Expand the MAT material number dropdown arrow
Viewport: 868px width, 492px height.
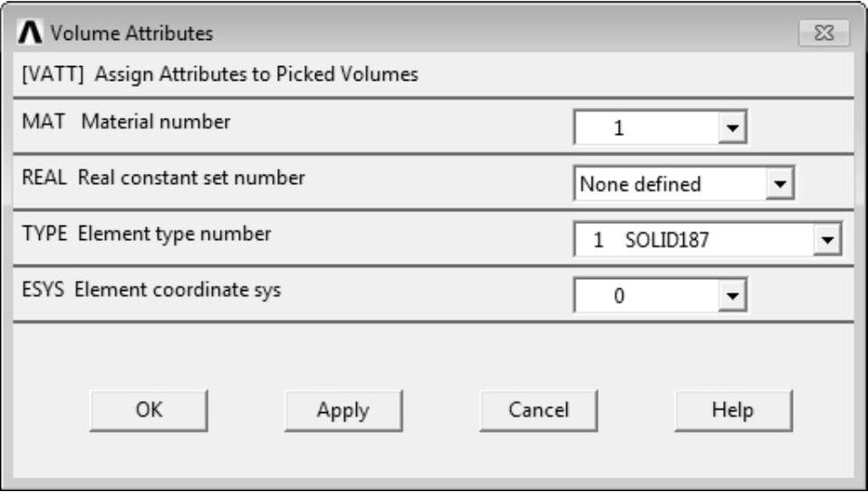[729, 129]
